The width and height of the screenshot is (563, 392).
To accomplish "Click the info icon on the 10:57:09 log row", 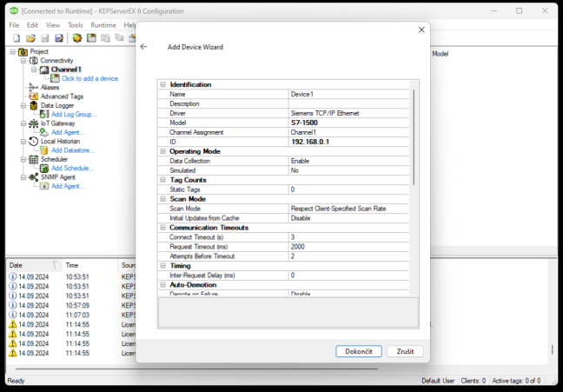I will (12, 305).
